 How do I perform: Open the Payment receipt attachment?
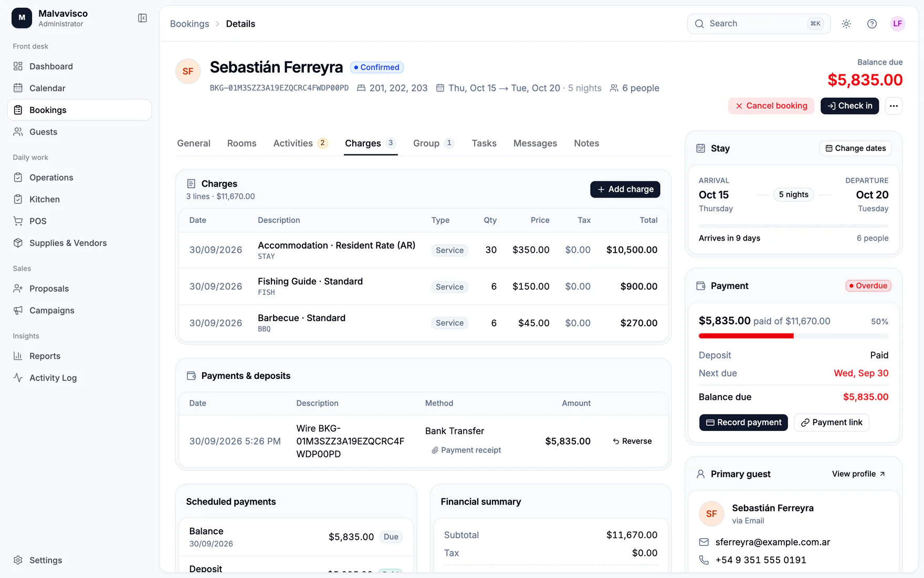click(x=466, y=450)
